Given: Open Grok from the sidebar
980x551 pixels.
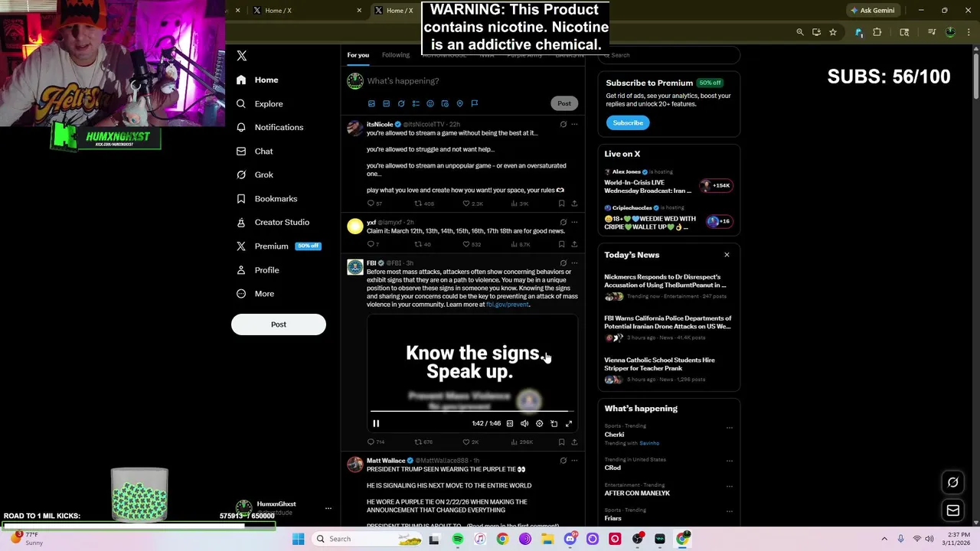Looking at the screenshot, I should (255, 174).
